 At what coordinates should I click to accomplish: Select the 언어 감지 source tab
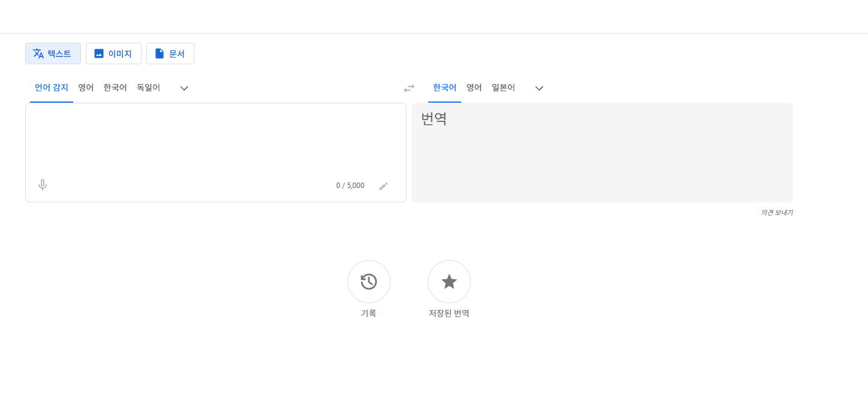coord(52,88)
